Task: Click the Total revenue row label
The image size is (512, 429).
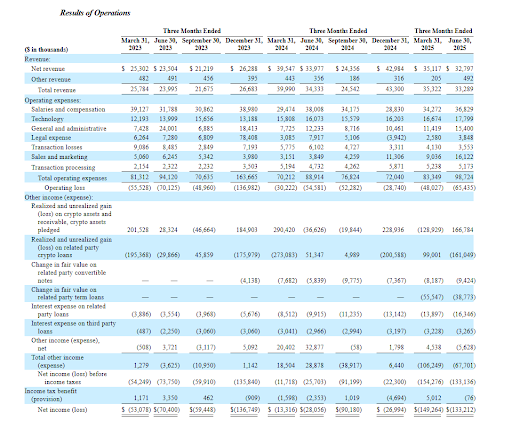Action: [x=57, y=90]
